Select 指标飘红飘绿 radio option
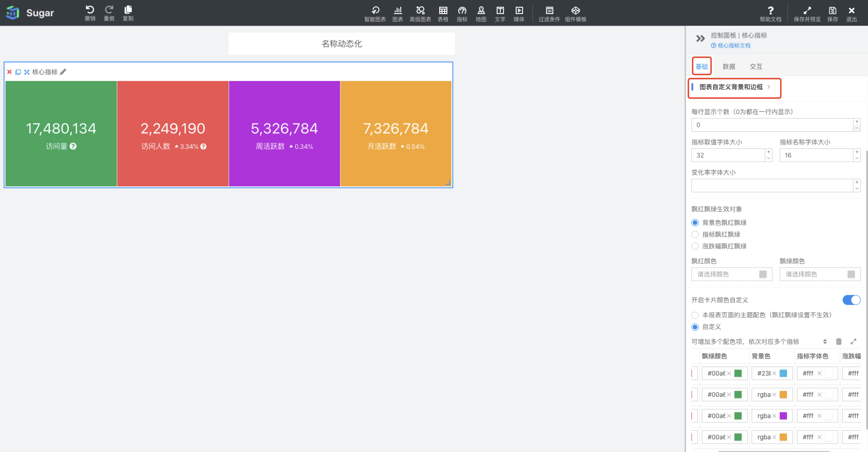Image resolution: width=868 pixels, height=452 pixels. (x=695, y=234)
